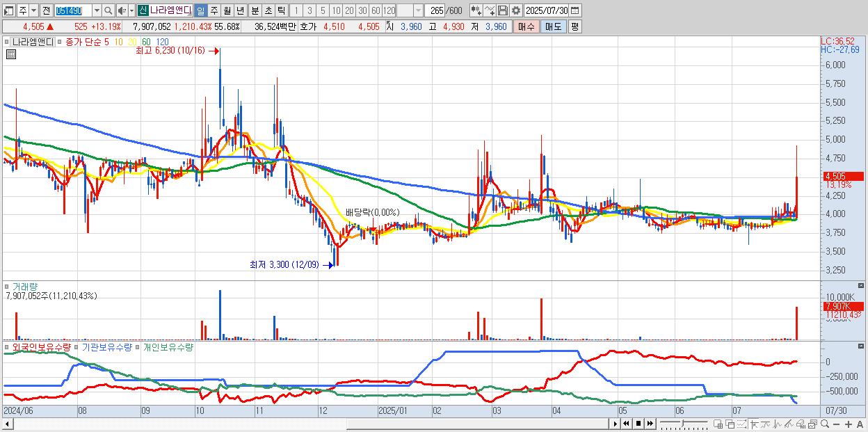Click the plus zoom-in icon

pos(849,424)
